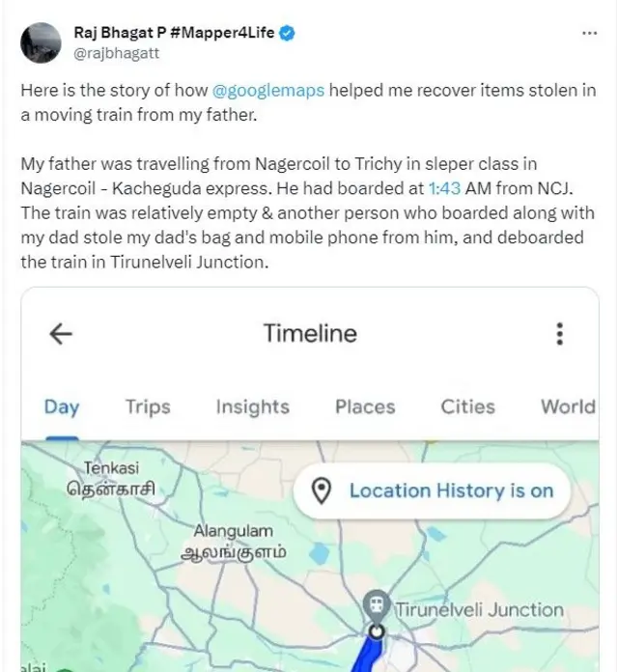Select the Cities tab
Image resolution: width=618 pixels, height=672 pixels.
pyautogui.click(x=468, y=406)
